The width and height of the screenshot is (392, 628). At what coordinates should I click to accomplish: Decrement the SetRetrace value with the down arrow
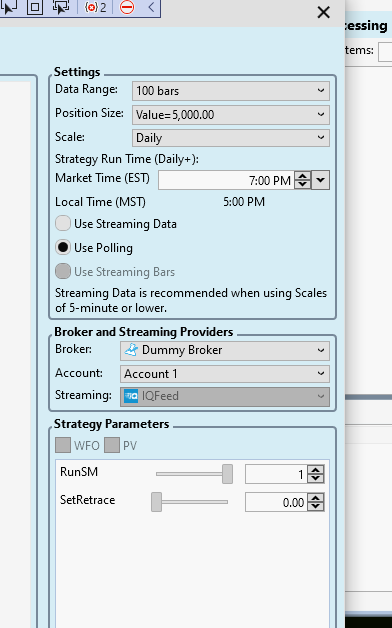pos(316,507)
